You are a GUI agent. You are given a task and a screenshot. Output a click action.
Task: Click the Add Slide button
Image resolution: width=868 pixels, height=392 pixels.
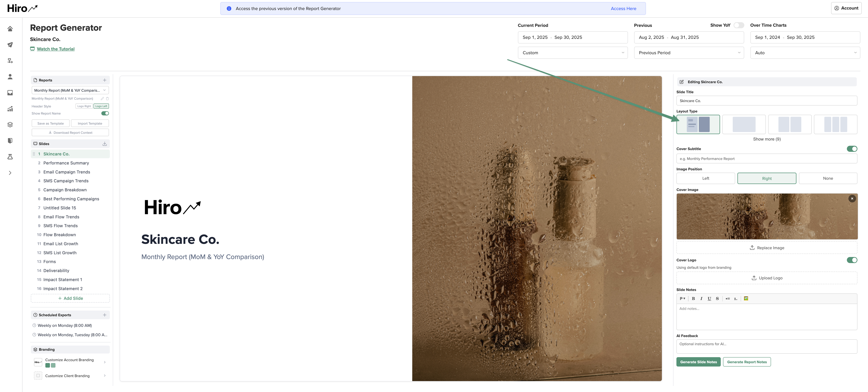click(70, 299)
